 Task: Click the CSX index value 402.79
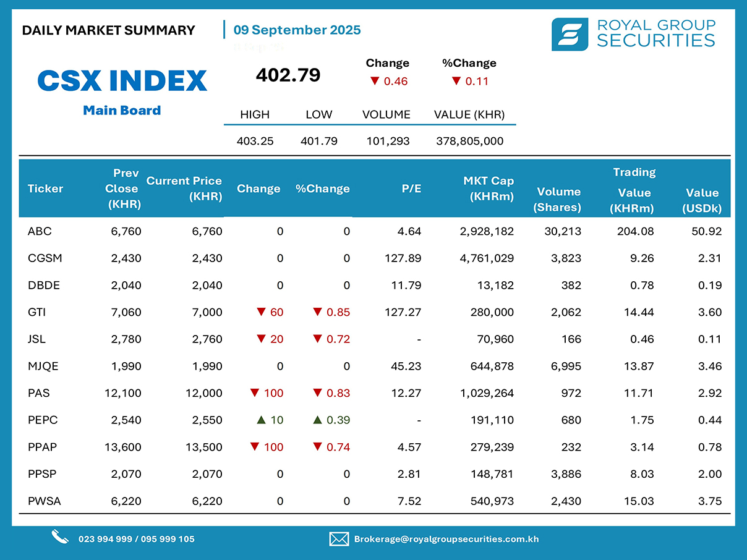click(288, 75)
